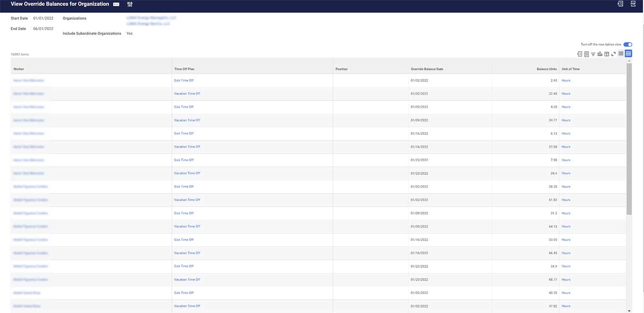Toggle off the new tables view switch
Screen dimensions: 644x313
click(x=627, y=44)
